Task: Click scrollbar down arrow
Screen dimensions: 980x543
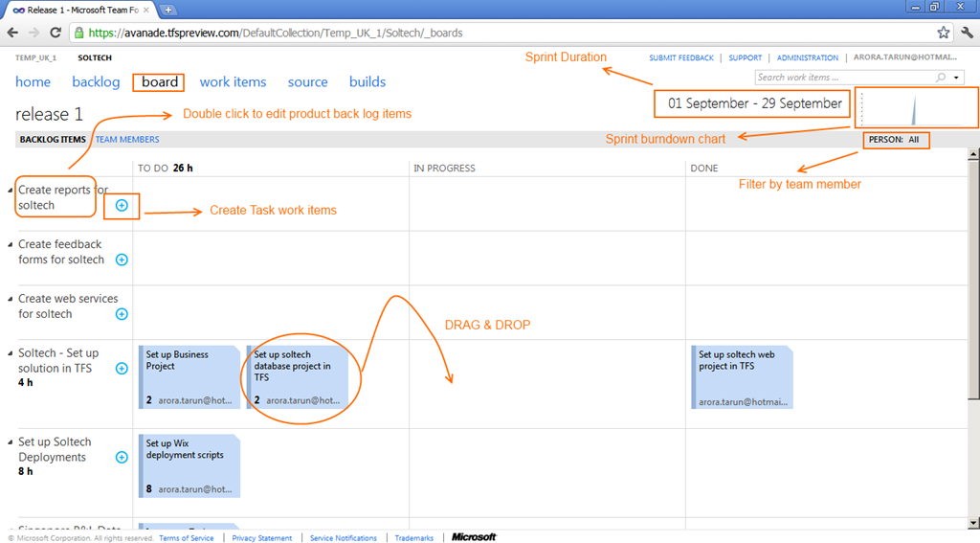Action: pyautogui.click(x=973, y=523)
